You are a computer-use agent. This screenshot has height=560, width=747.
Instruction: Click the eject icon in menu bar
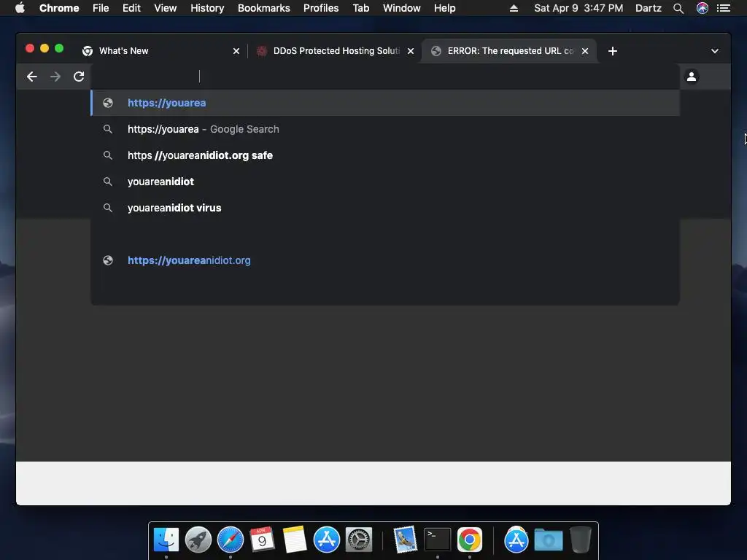(x=514, y=8)
